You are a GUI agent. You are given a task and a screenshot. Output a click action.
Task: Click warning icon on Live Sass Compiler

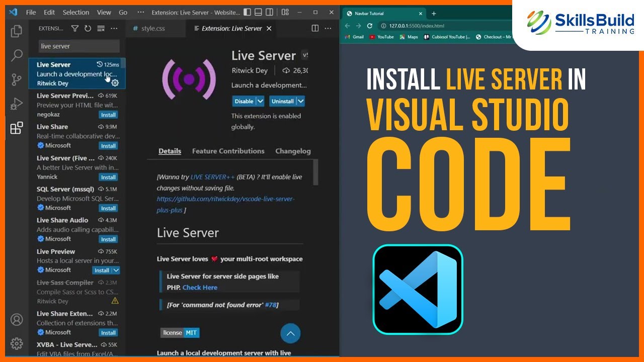(x=115, y=301)
